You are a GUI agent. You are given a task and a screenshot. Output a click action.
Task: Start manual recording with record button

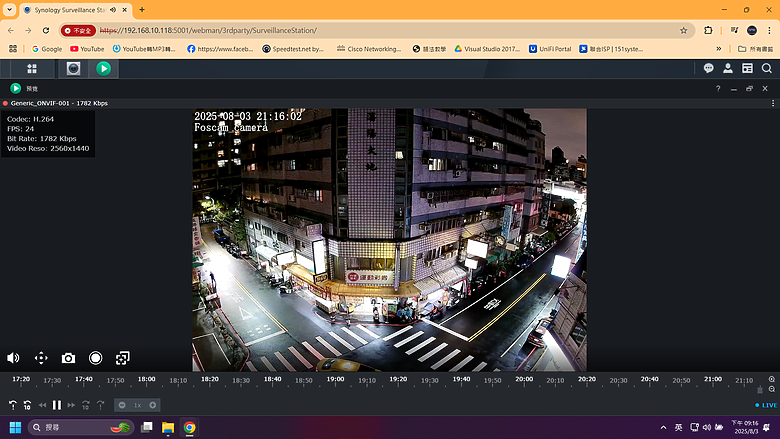[96, 358]
